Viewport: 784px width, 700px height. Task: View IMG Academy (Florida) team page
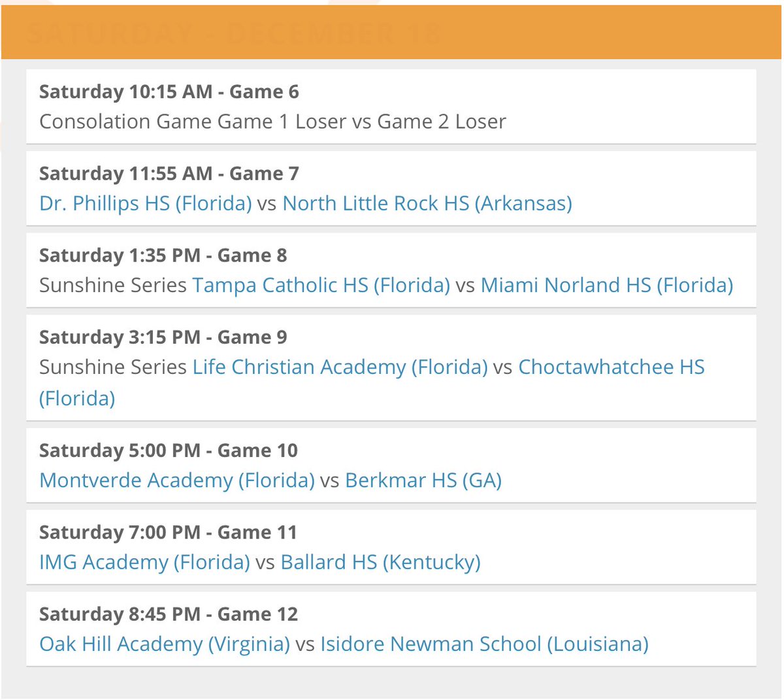tap(144, 562)
